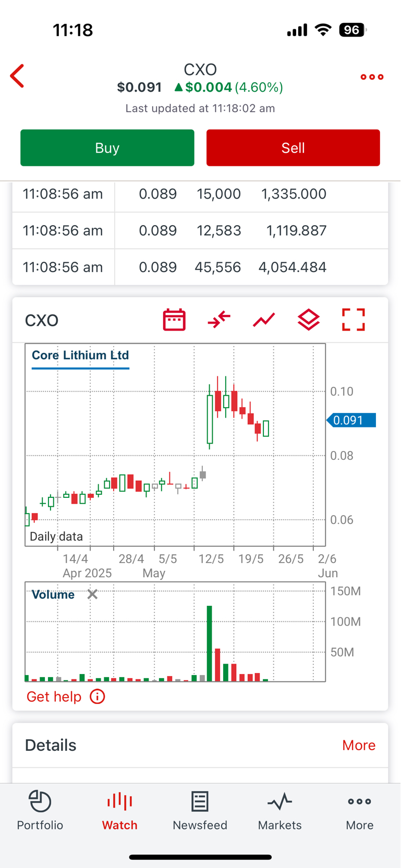This screenshot has width=401, height=868.
Task: Switch to the Watch tab
Action: click(120, 811)
